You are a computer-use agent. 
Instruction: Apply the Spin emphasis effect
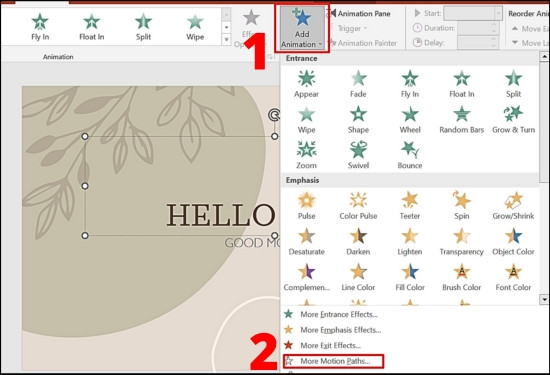coord(462,206)
